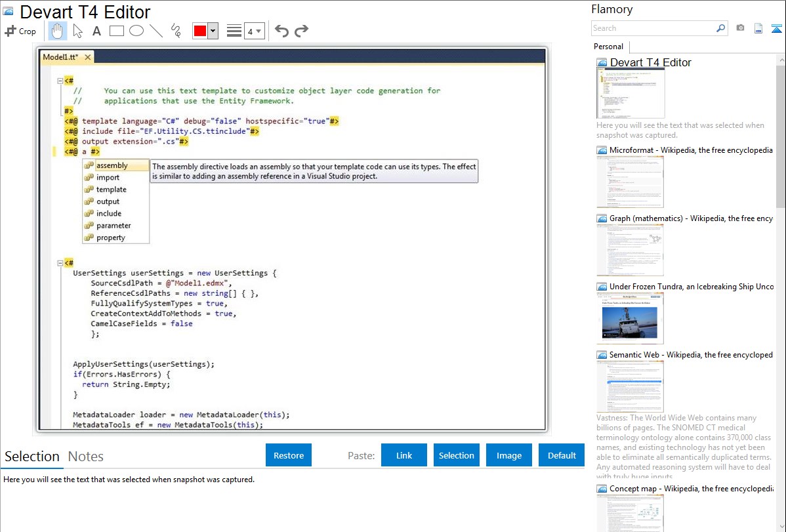This screenshot has height=532, width=786.
Task: Paste as Selection button
Action: (456, 455)
